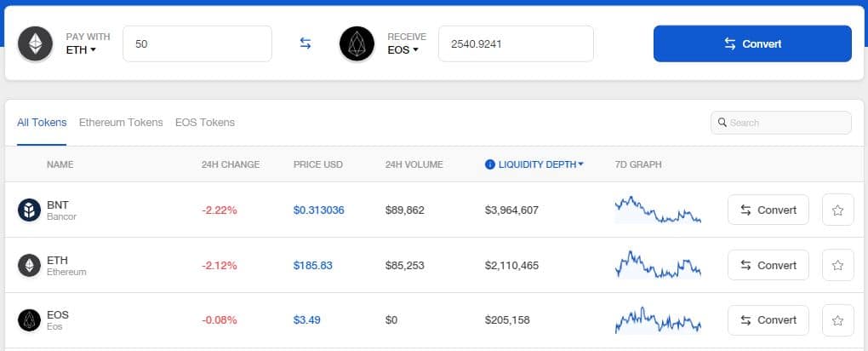Click the ETH token icon in list
868x351 pixels.
(30, 265)
